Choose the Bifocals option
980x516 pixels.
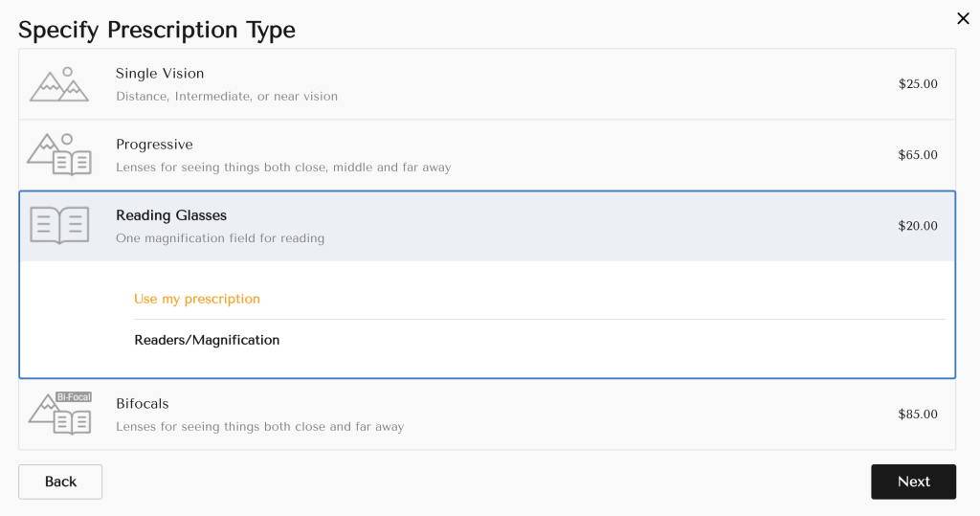click(x=487, y=415)
